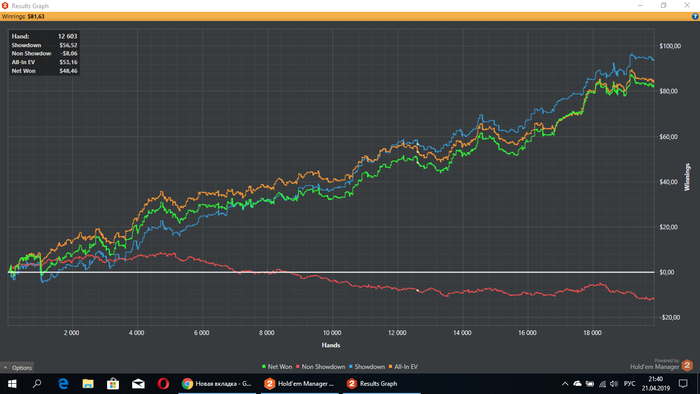
Task: Open File Explorer from taskbar
Action: coord(88,384)
